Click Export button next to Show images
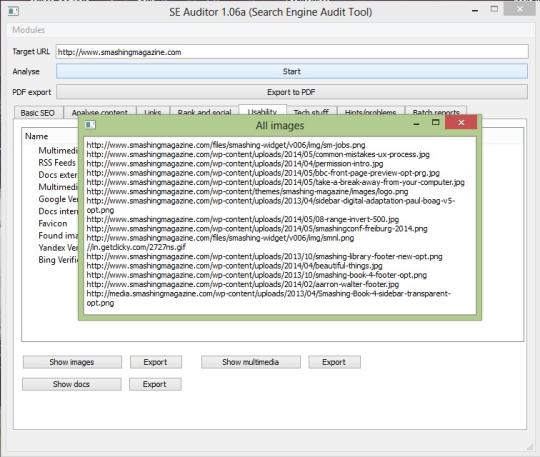Screen dimensions: 540x457 156,362
